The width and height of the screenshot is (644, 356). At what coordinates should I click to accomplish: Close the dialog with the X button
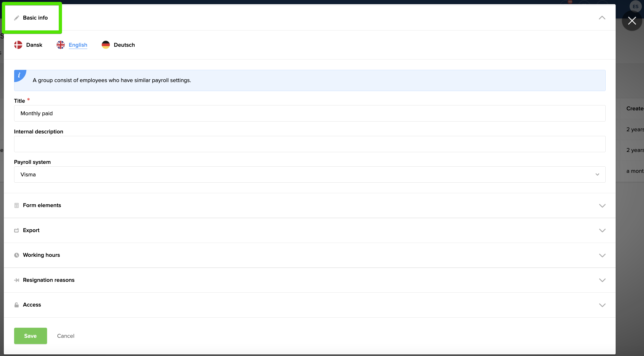(x=632, y=21)
